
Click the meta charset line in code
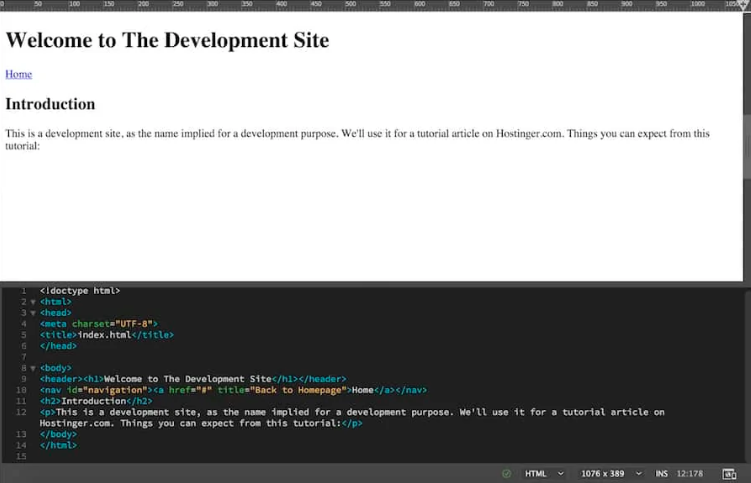tap(98, 324)
